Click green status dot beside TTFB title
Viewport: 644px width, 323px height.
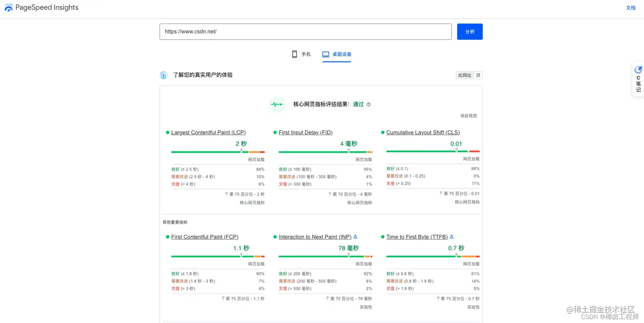pyautogui.click(x=383, y=237)
